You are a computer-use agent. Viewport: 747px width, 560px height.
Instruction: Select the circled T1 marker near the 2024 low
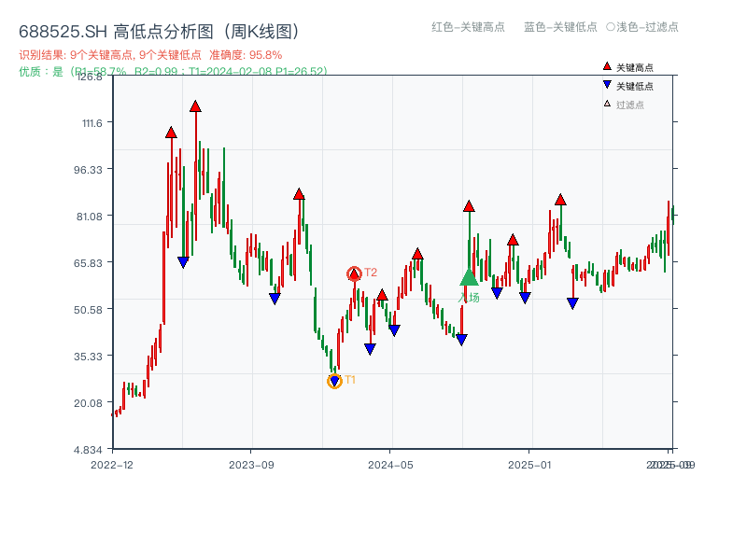pos(333,380)
